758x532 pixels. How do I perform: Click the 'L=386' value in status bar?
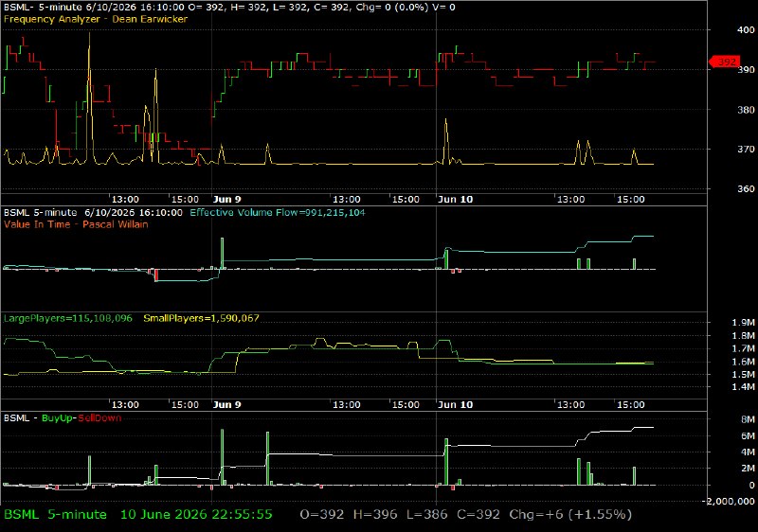click(x=427, y=515)
